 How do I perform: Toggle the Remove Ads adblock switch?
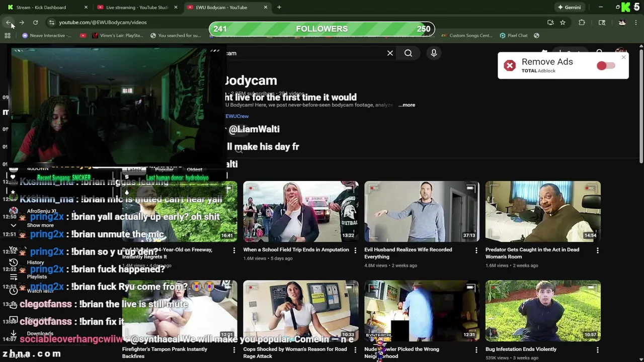pyautogui.click(x=606, y=66)
